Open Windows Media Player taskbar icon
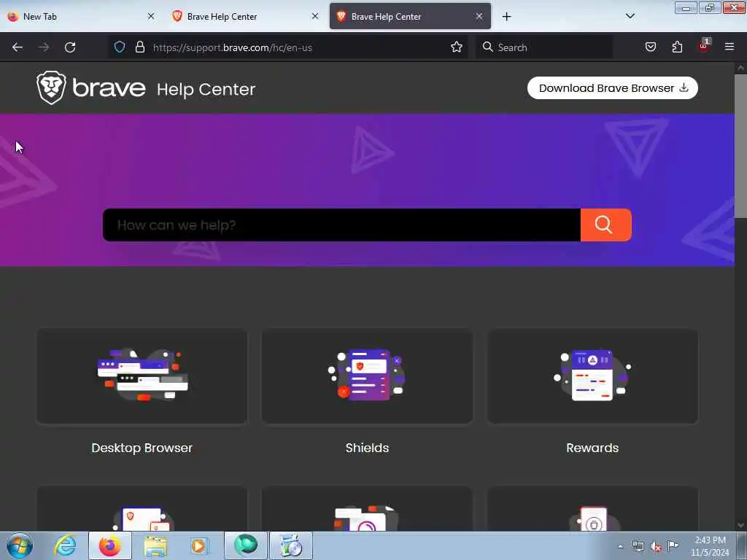Image resolution: width=747 pixels, height=560 pixels. click(200, 546)
